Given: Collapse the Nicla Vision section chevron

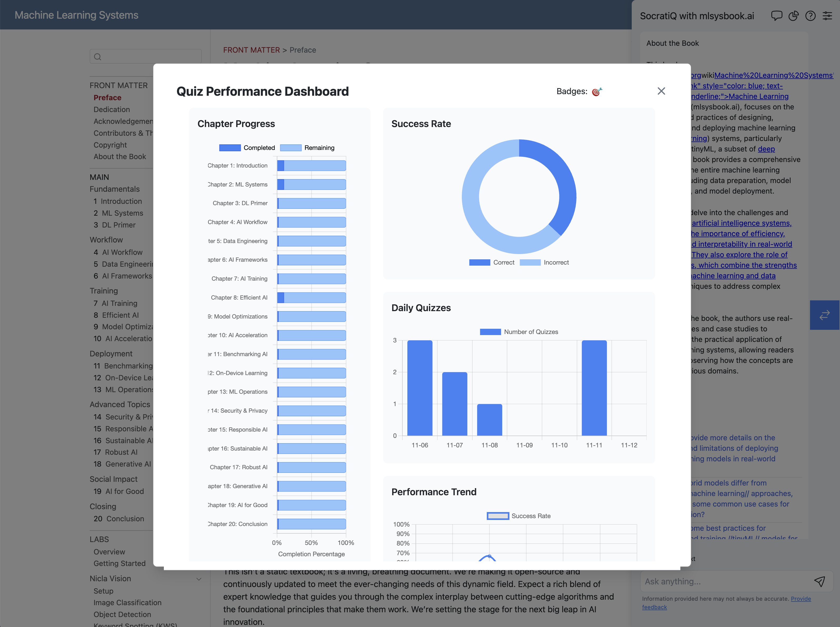Looking at the screenshot, I should tap(199, 579).
